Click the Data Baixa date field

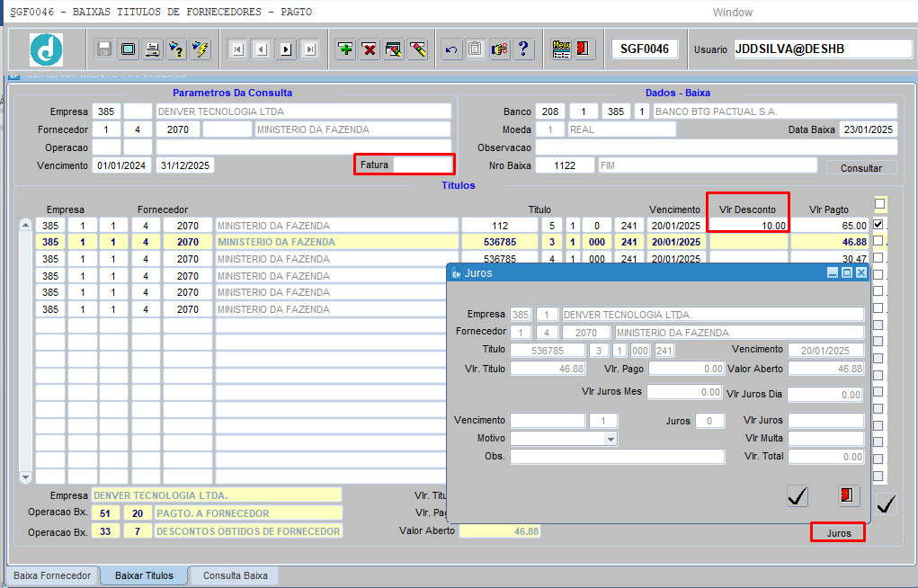[868, 129]
